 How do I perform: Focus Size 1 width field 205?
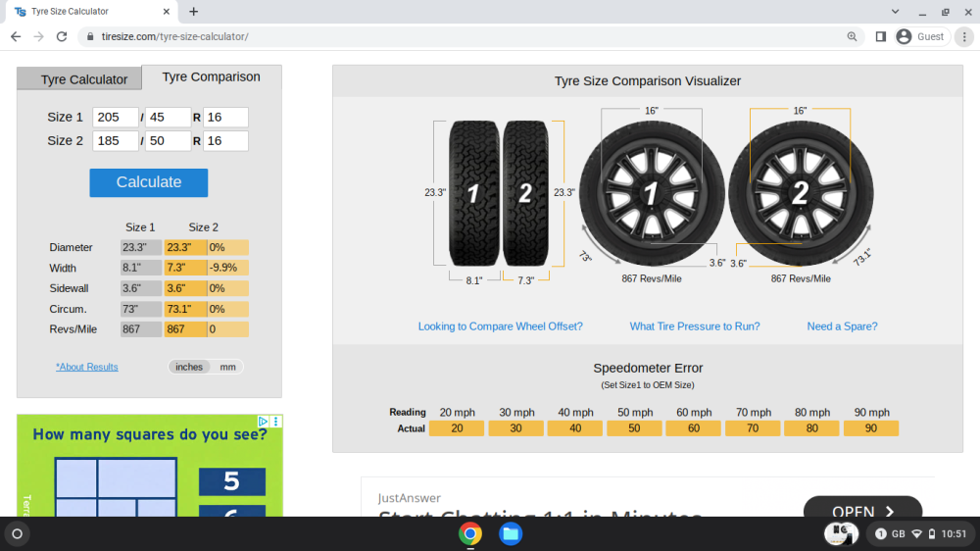115,117
